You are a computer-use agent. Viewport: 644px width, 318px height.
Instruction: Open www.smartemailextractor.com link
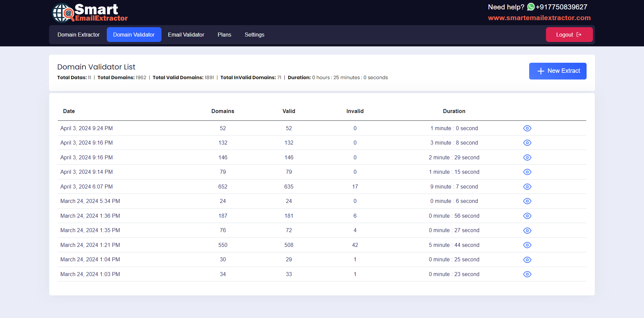pyautogui.click(x=539, y=18)
